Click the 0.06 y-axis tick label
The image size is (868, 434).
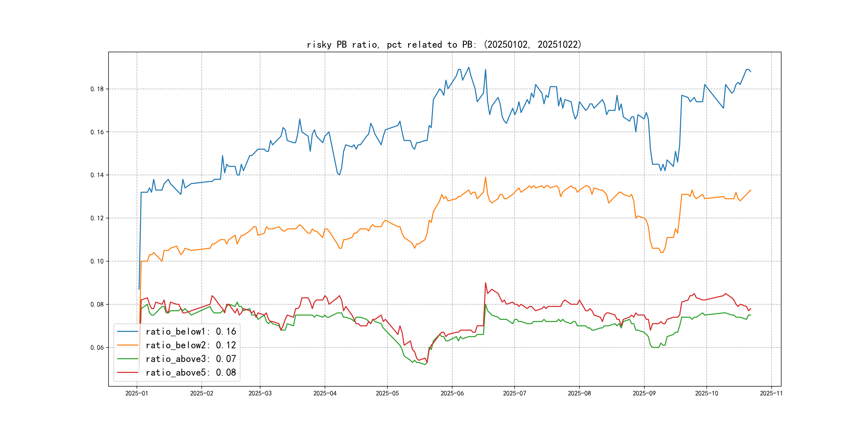pyautogui.click(x=97, y=347)
